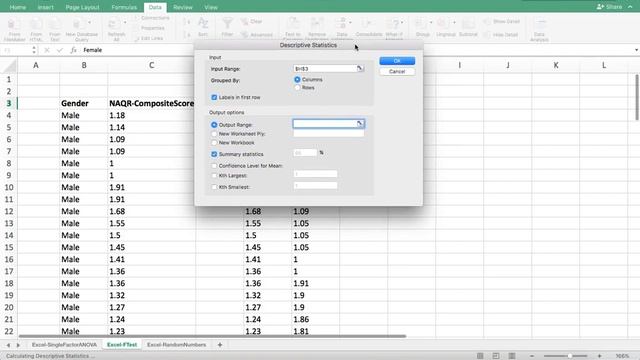
Task: Collapse the ribbon with the chevron
Action: pos(630,7)
